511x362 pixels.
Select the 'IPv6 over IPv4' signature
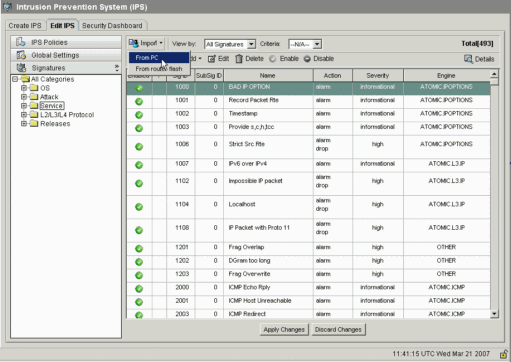coord(247,164)
